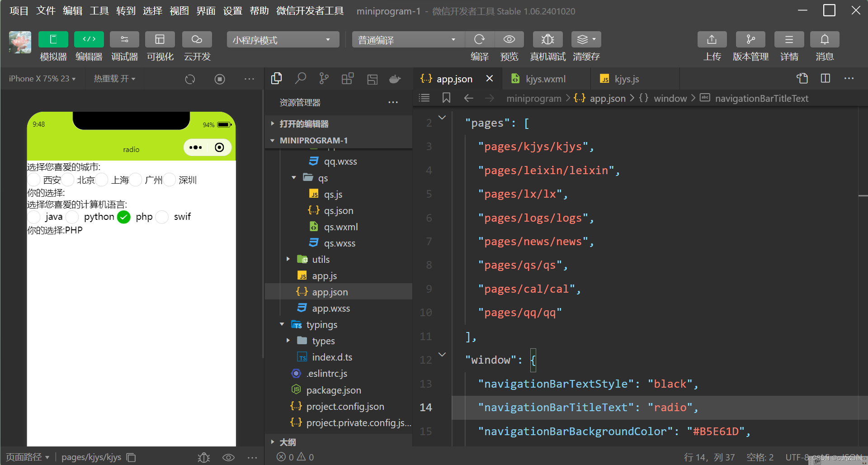Copy the page path icon

coord(131,457)
